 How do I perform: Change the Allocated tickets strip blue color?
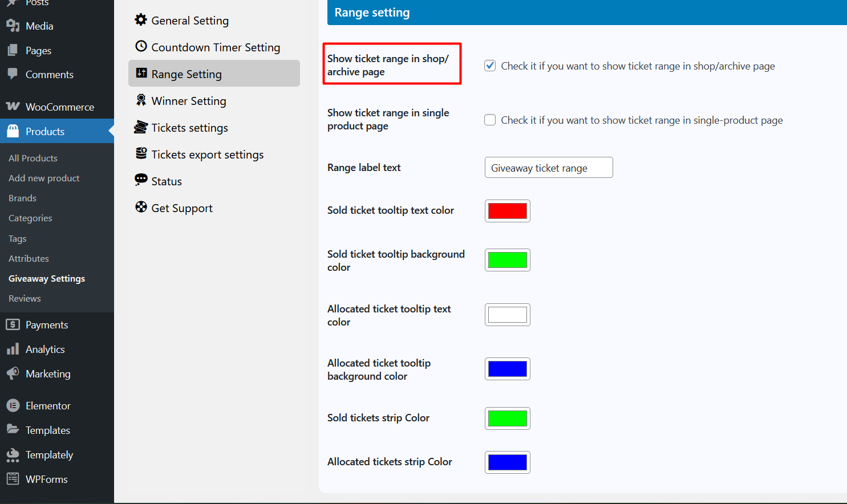click(x=507, y=462)
